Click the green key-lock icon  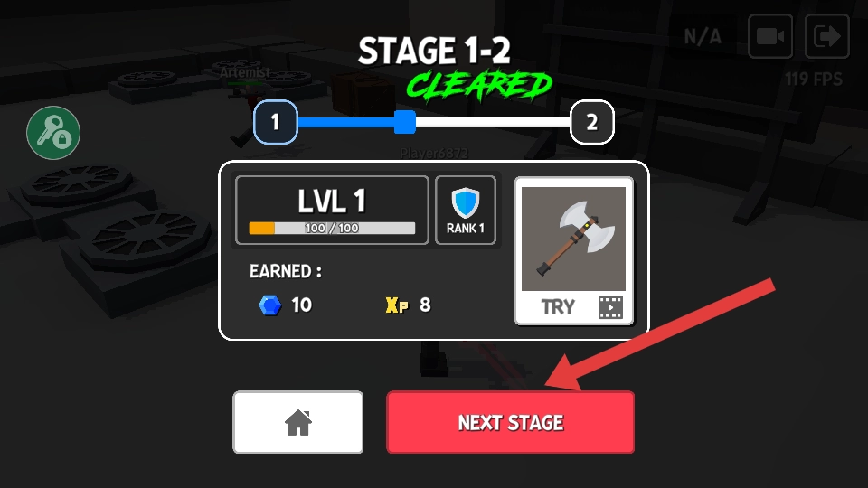point(53,133)
